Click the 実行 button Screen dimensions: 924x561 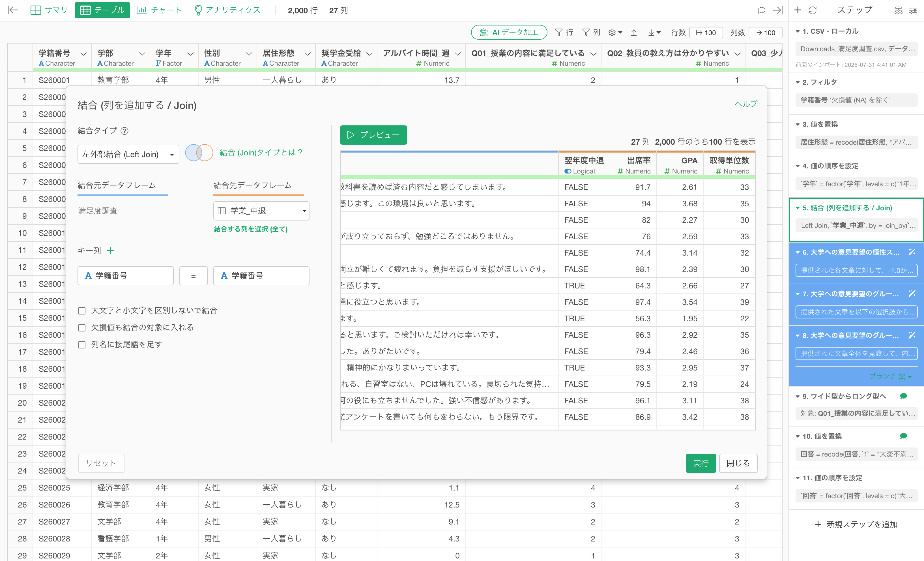click(700, 463)
